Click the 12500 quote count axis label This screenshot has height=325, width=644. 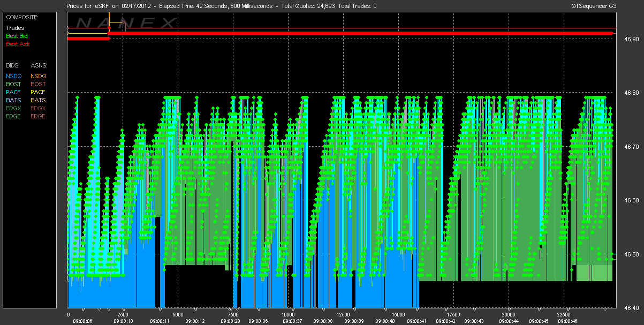tap(343, 314)
